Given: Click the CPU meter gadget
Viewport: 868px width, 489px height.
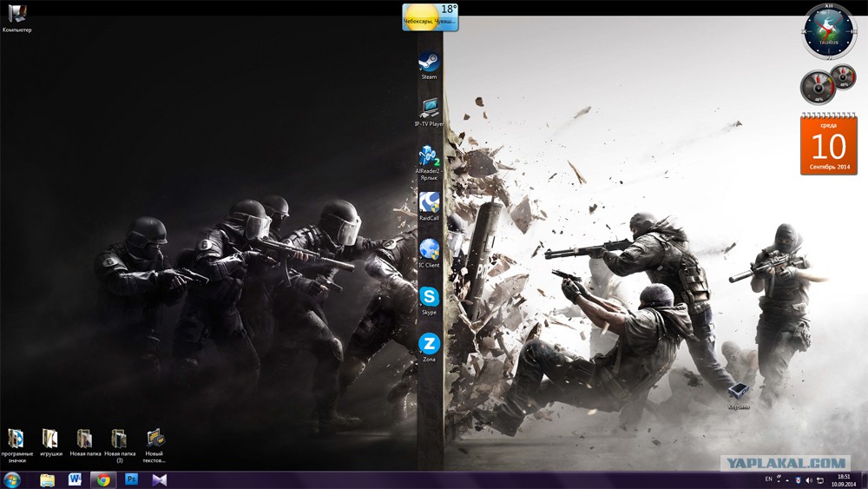Looking at the screenshot, I should [x=827, y=85].
